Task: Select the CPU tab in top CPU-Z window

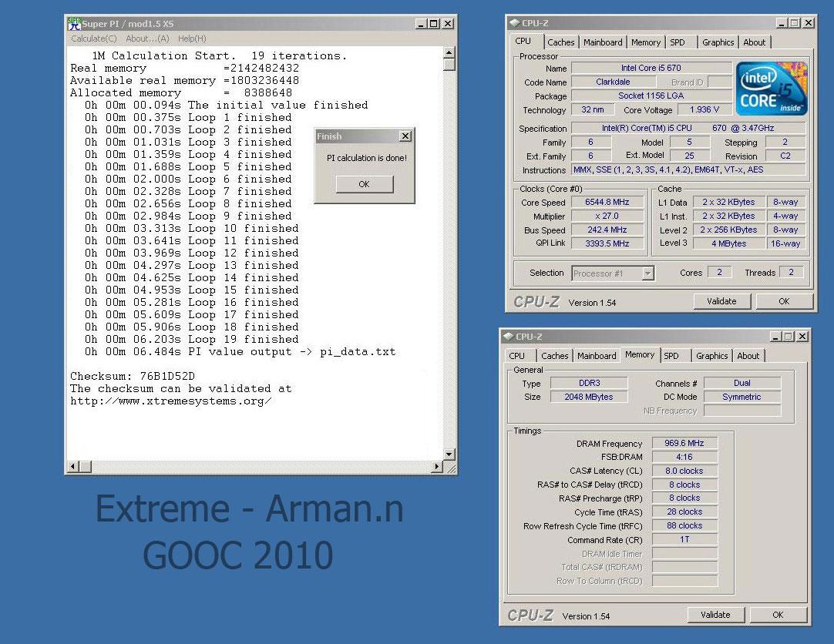Action: click(523, 41)
